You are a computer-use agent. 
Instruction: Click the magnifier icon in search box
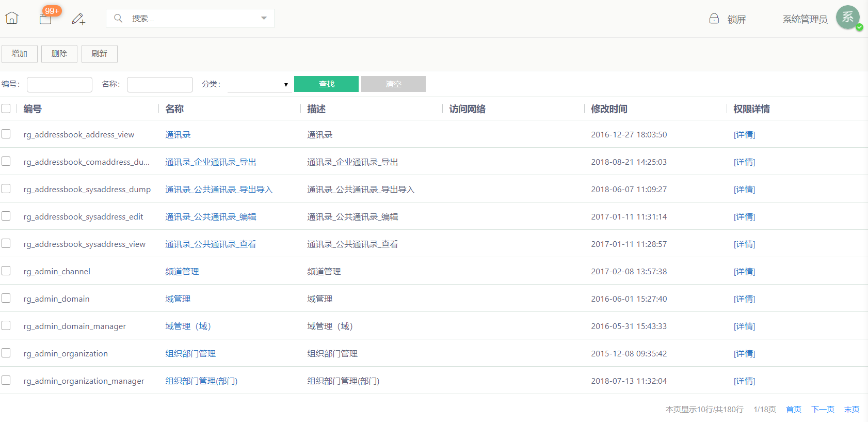pyautogui.click(x=118, y=18)
